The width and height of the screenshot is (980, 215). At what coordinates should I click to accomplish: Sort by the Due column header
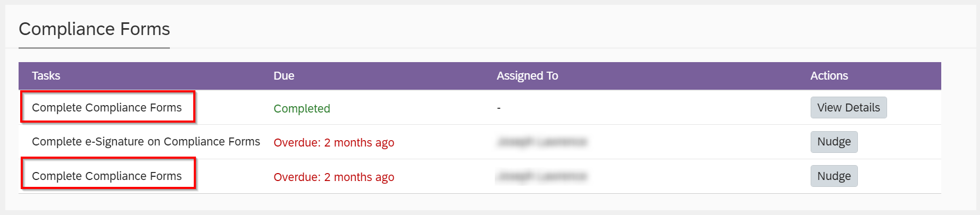click(x=284, y=76)
